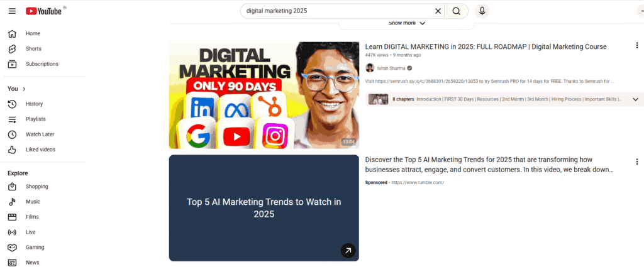Click the Films clapperboard icon
Image resolution: width=644 pixels, height=267 pixels.
pyautogui.click(x=13, y=217)
